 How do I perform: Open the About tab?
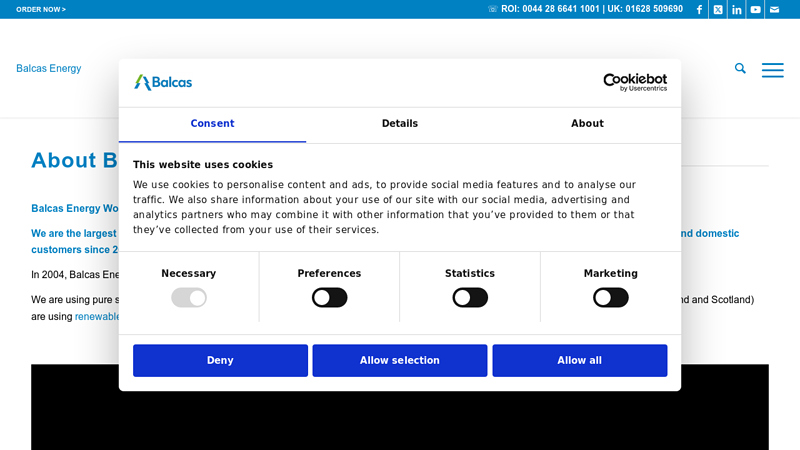click(x=587, y=124)
